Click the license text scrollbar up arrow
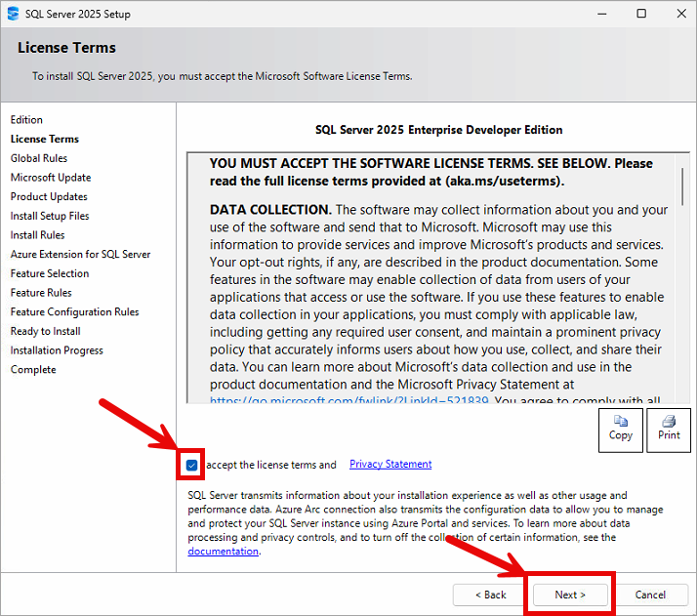This screenshot has height=616, width=697. [x=682, y=159]
